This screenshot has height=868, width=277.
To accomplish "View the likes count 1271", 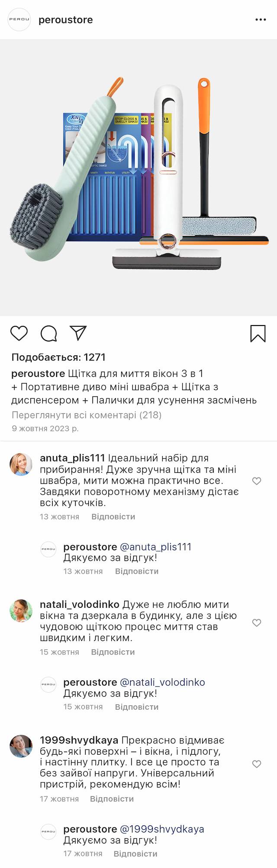I will (58, 357).
